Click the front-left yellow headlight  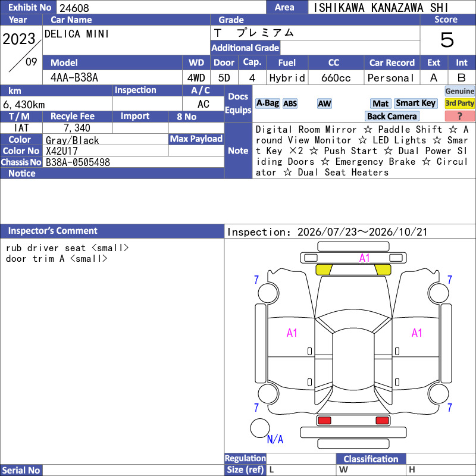tap(324, 270)
